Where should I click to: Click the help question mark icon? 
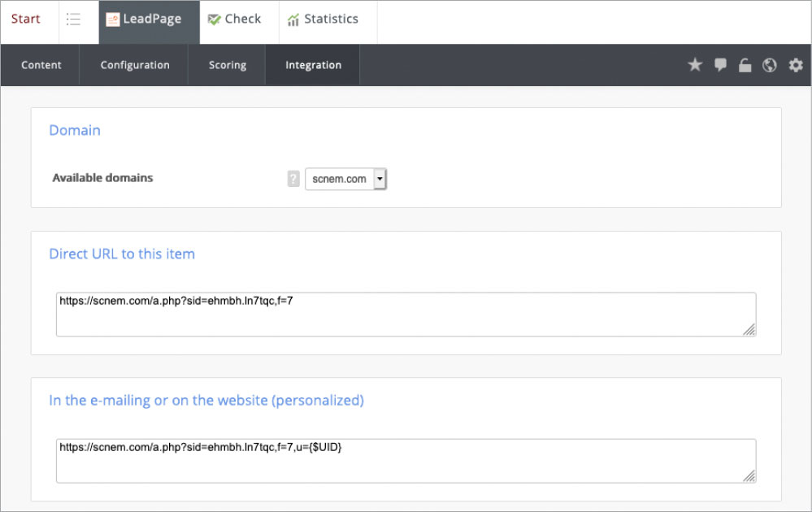tap(293, 179)
